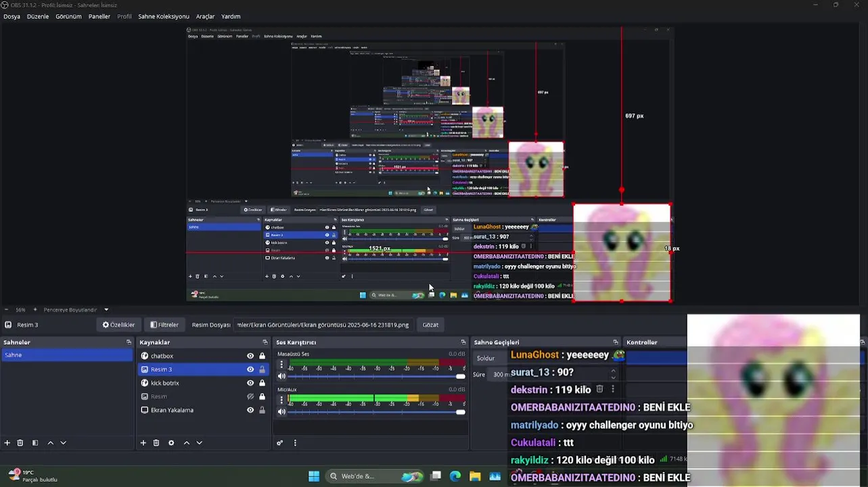Show the hidden Resim source with its eye icon
This screenshot has width=868, height=487.
250,396
